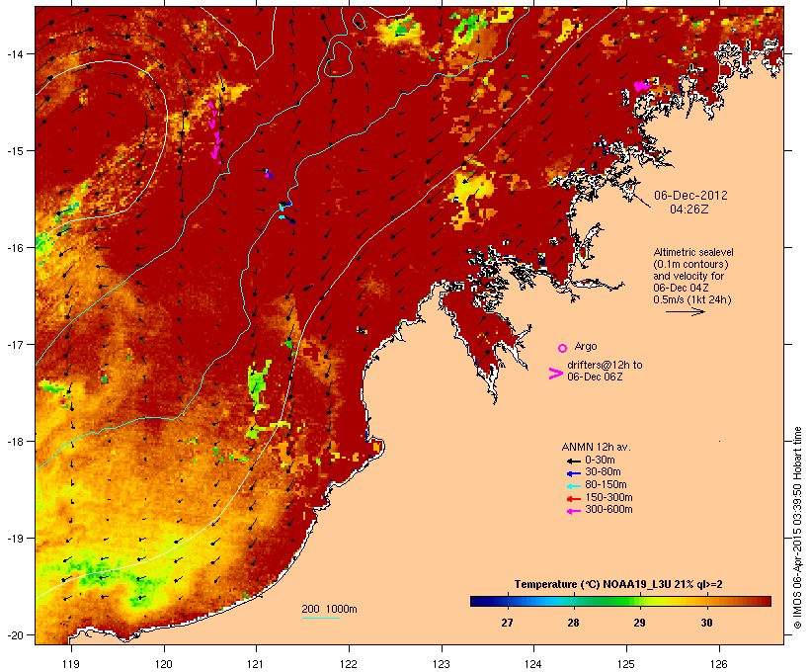Screen dimensions: 810x672
Task: Click longitude axis label 125
Action: pos(626,664)
